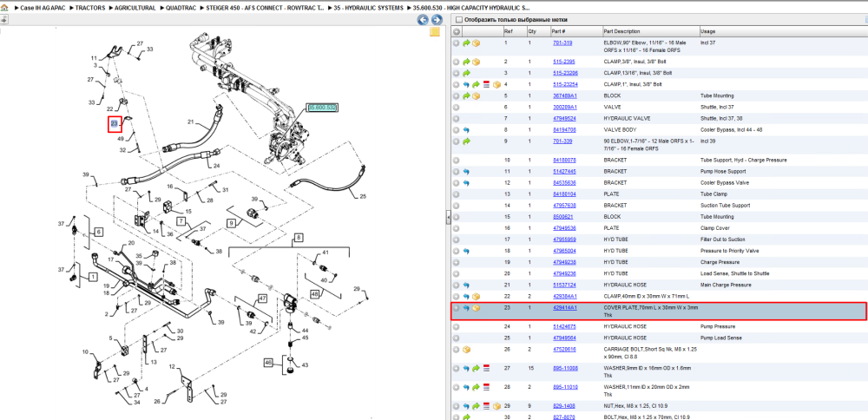The width and height of the screenshot is (868, 420).
Task: Open part number link 701-319
Action: pos(562,43)
